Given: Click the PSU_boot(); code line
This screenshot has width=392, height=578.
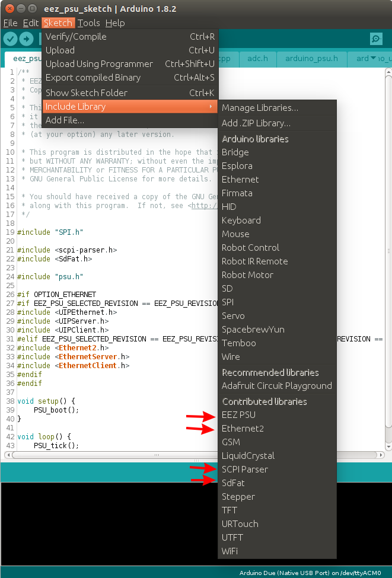Looking at the screenshot, I should [x=56, y=410].
